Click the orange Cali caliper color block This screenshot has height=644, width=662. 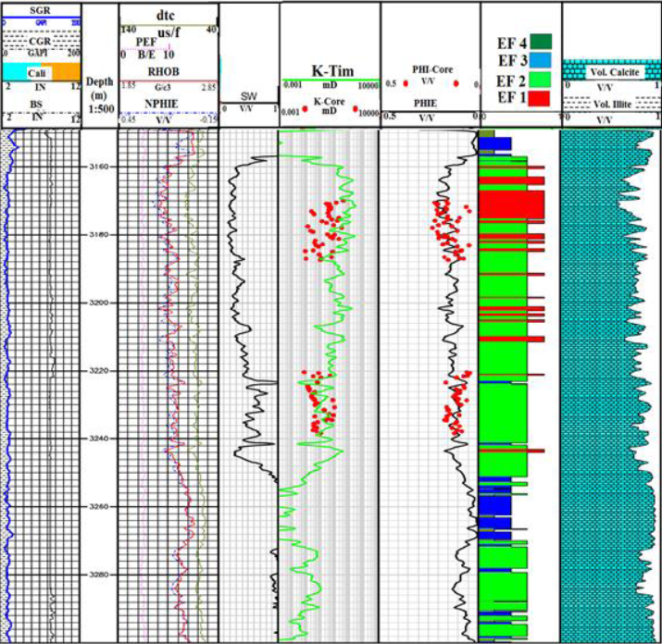pos(66,71)
